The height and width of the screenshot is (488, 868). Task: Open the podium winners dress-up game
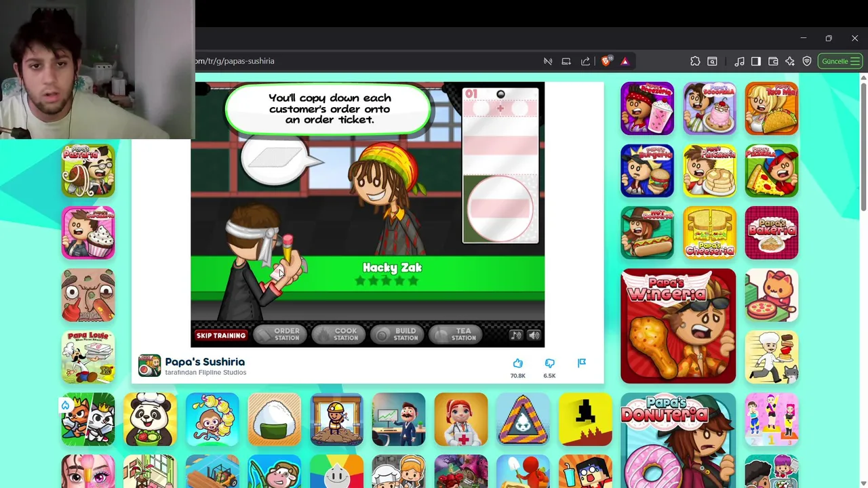(x=772, y=420)
